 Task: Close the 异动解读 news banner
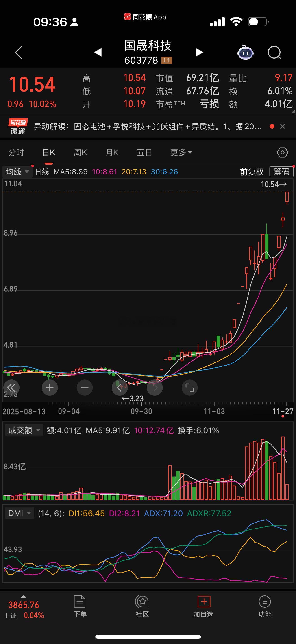[x=283, y=126]
